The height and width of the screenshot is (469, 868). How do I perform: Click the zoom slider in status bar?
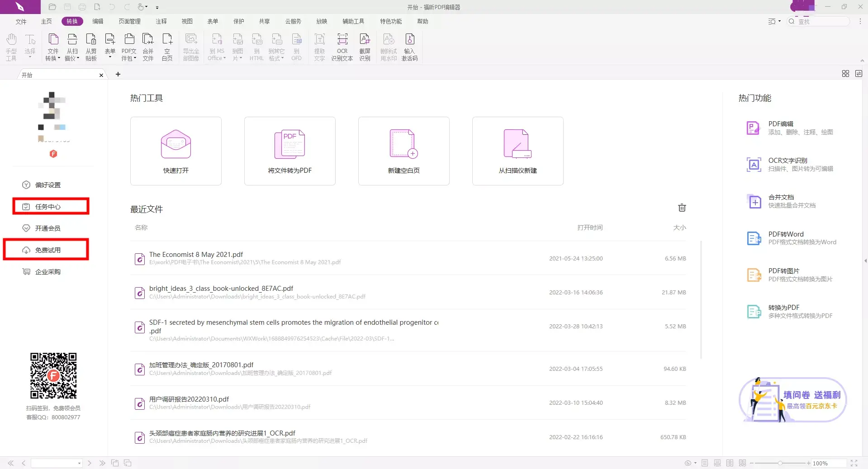780,463
